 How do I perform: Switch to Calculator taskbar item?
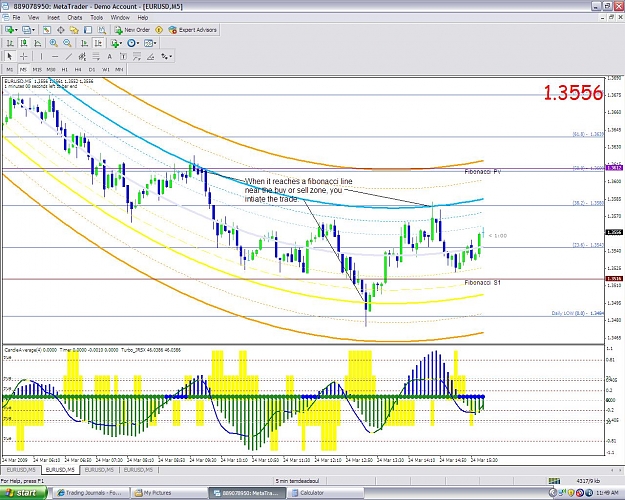pyautogui.click(x=325, y=493)
